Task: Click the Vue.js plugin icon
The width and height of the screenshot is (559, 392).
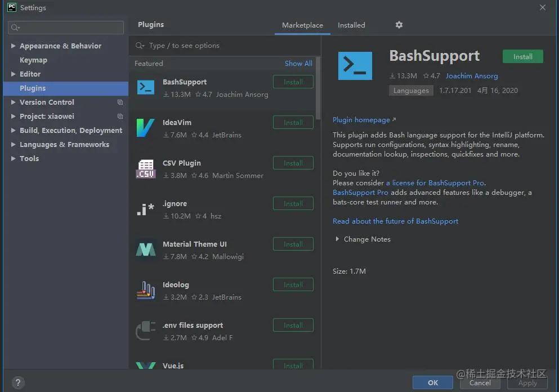Action: click(x=146, y=366)
